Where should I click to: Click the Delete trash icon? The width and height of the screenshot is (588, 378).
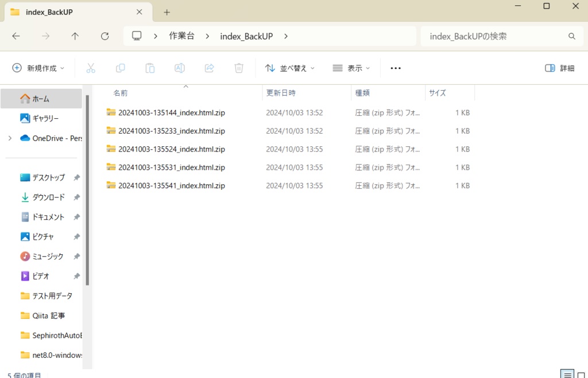pos(239,68)
